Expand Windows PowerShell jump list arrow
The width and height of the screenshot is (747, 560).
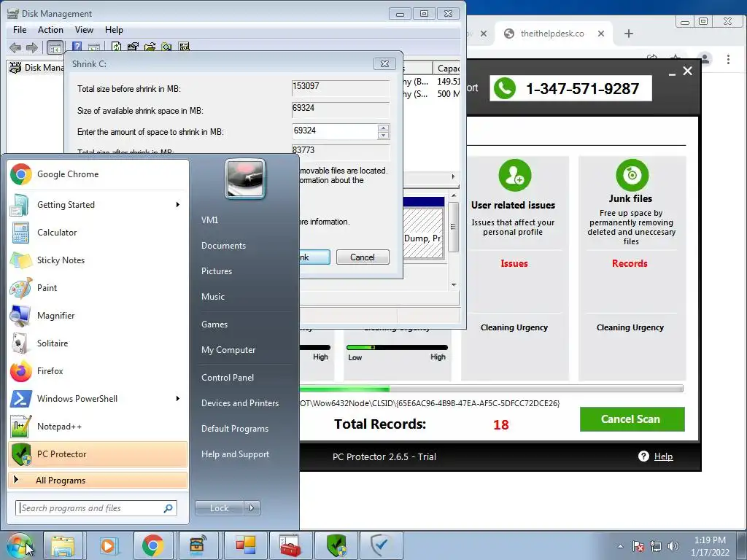coord(178,399)
